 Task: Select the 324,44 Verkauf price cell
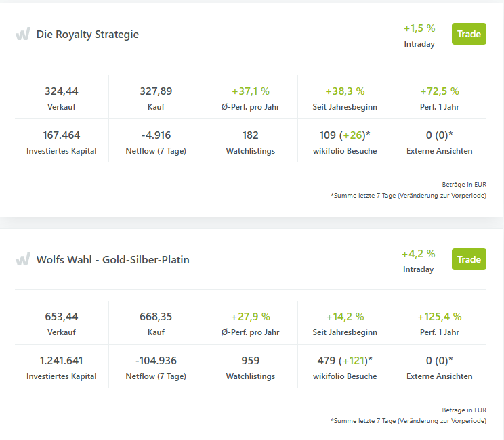tap(62, 97)
